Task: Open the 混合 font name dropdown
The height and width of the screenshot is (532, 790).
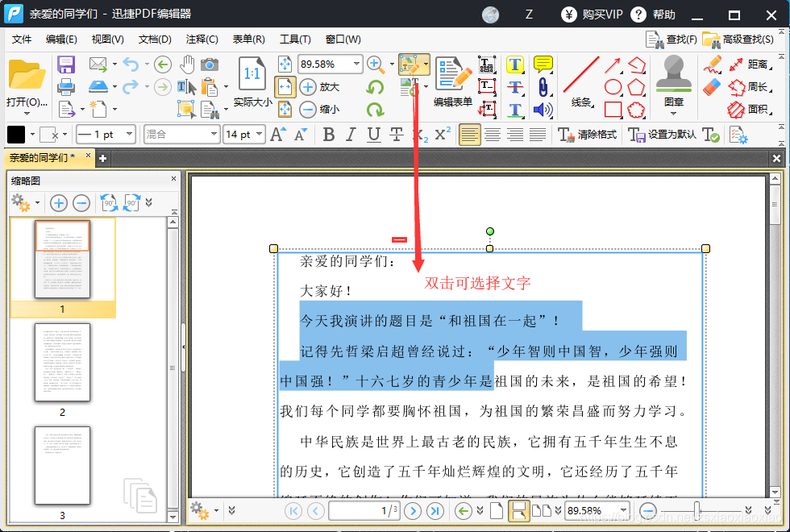Action: (x=214, y=134)
